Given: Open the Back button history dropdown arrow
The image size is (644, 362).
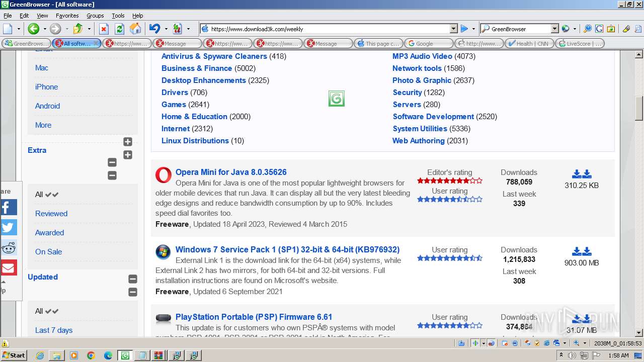Looking at the screenshot, I should pos(44,29).
